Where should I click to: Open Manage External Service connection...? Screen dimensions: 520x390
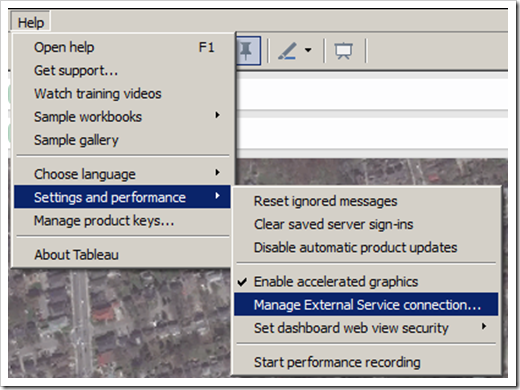point(366,304)
